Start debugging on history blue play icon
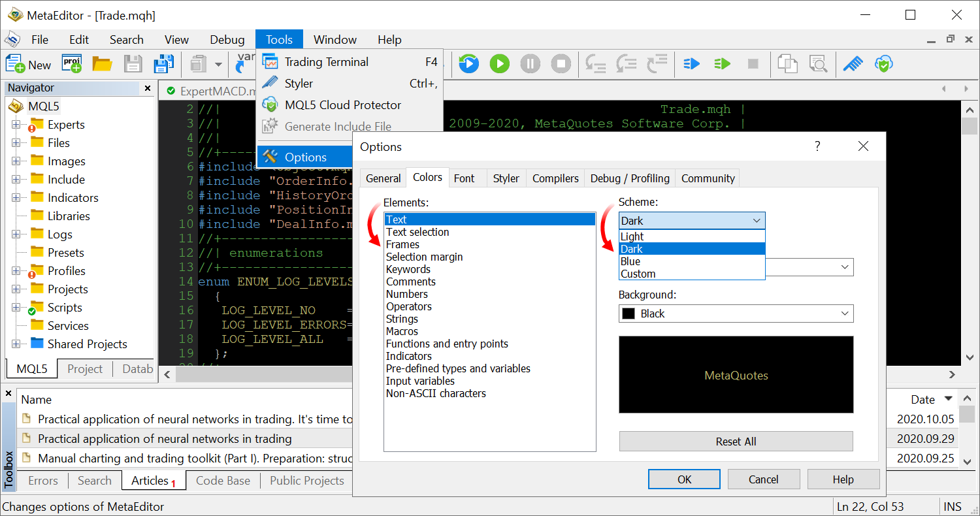Viewport: 980px width, 516px height. click(468, 64)
